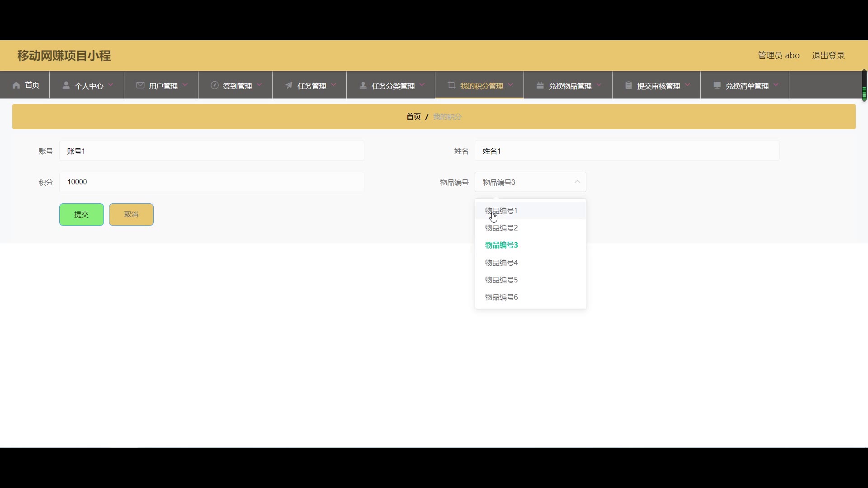Choose 物品编号2 from the dropdown list
The image size is (868, 488).
pyautogui.click(x=530, y=228)
